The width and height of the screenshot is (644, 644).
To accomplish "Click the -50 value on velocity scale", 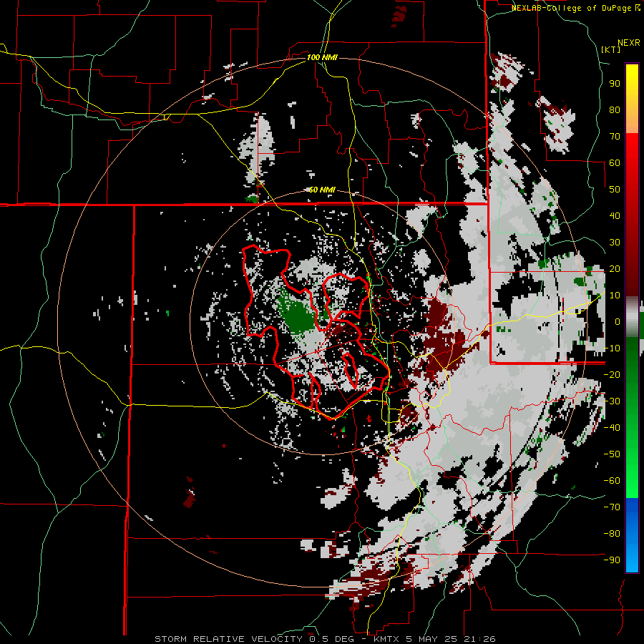I will (613, 454).
